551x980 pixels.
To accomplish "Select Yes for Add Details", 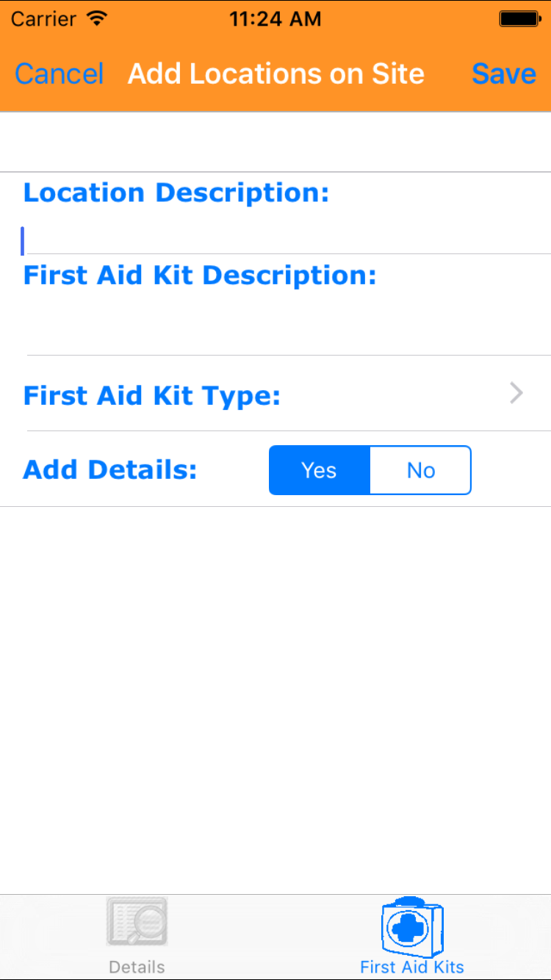I will (x=320, y=470).
